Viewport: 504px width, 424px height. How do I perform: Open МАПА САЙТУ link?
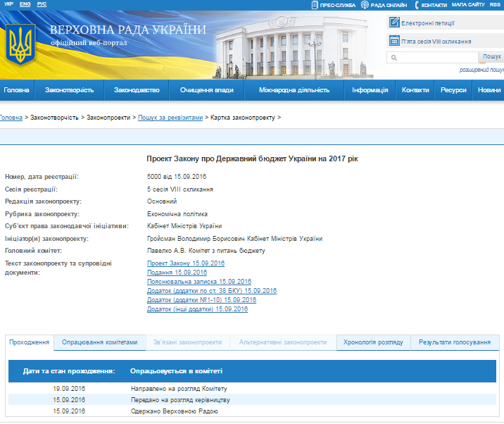(468, 5)
